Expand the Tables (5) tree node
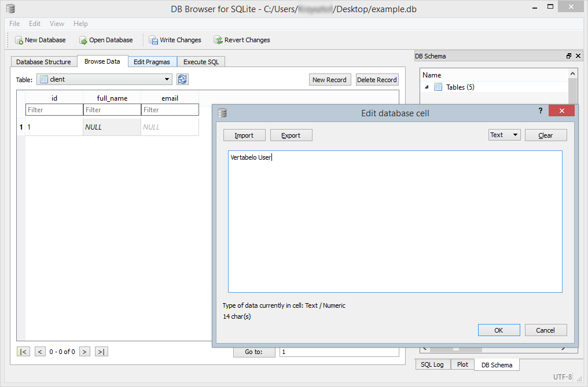This screenshot has width=588, height=387. (x=427, y=87)
